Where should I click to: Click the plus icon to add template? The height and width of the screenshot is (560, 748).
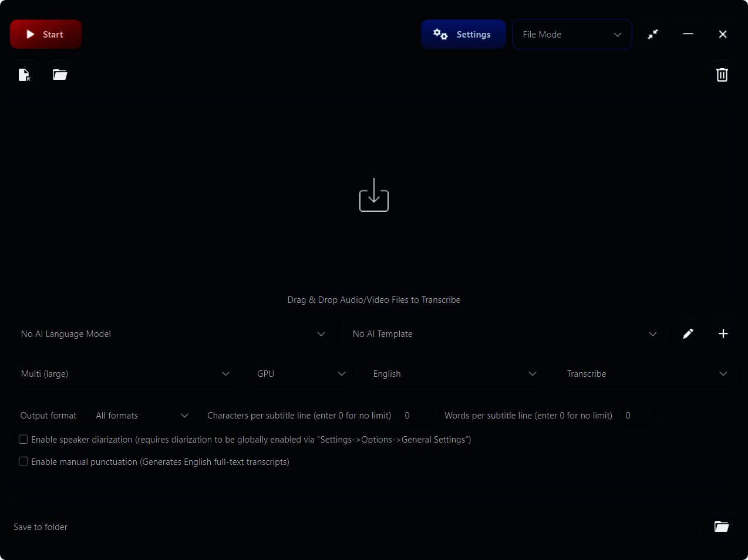click(723, 334)
